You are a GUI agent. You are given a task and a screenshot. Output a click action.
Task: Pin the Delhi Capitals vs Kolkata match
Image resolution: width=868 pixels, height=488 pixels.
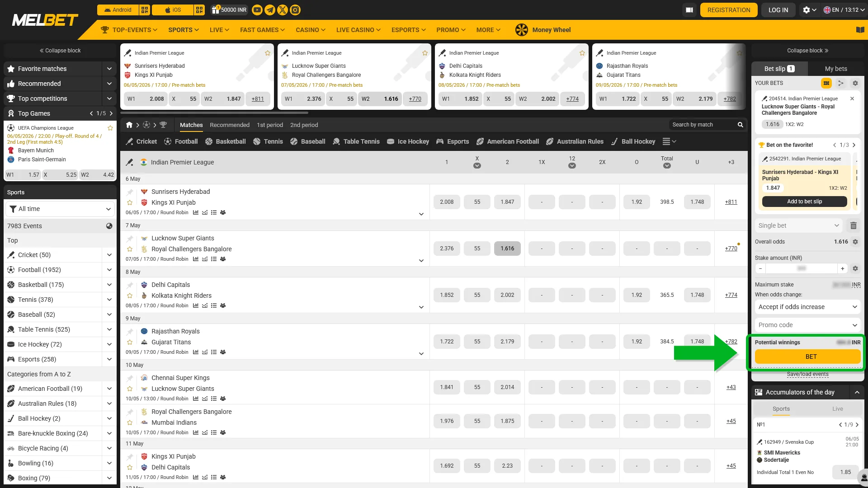[130, 285]
